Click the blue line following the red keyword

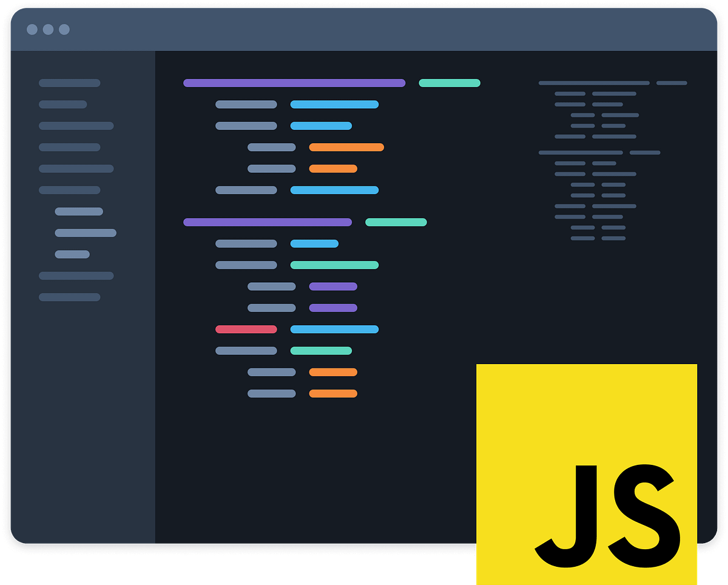tap(334, 329)
